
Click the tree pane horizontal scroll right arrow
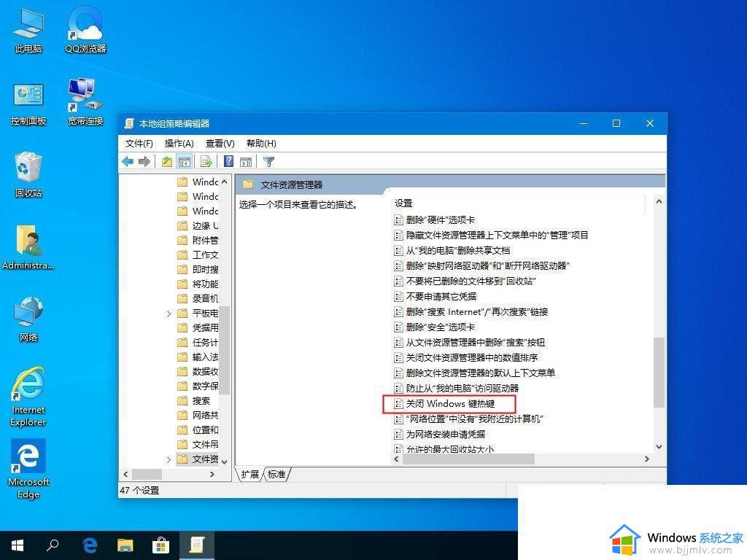(212, 474)
